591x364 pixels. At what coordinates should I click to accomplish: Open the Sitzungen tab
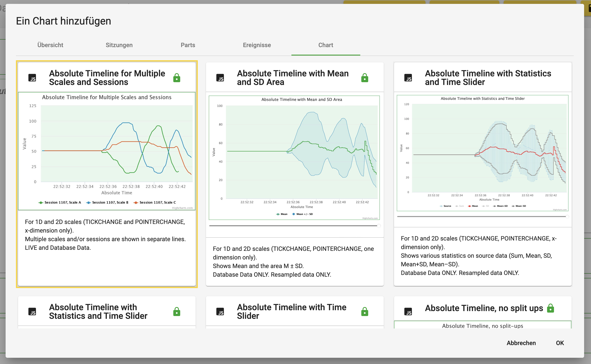point(119,45)
